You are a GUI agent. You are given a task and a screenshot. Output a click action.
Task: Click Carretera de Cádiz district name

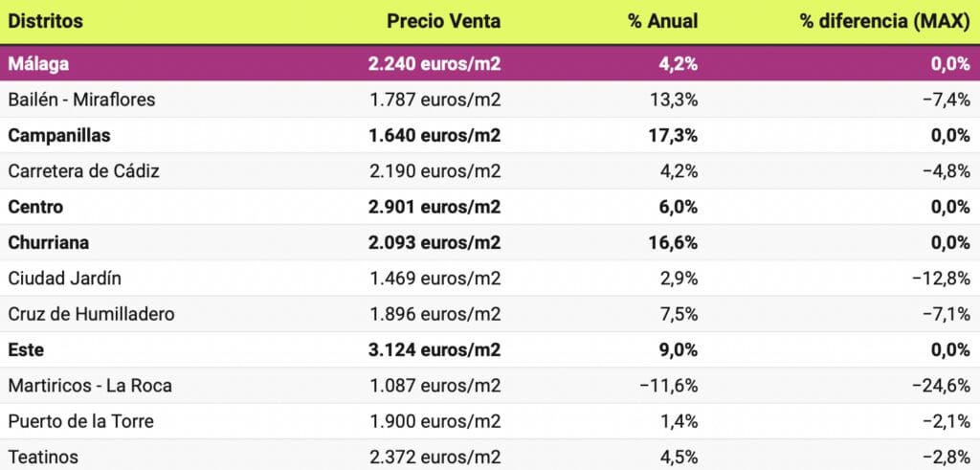(x=82, y=171)
